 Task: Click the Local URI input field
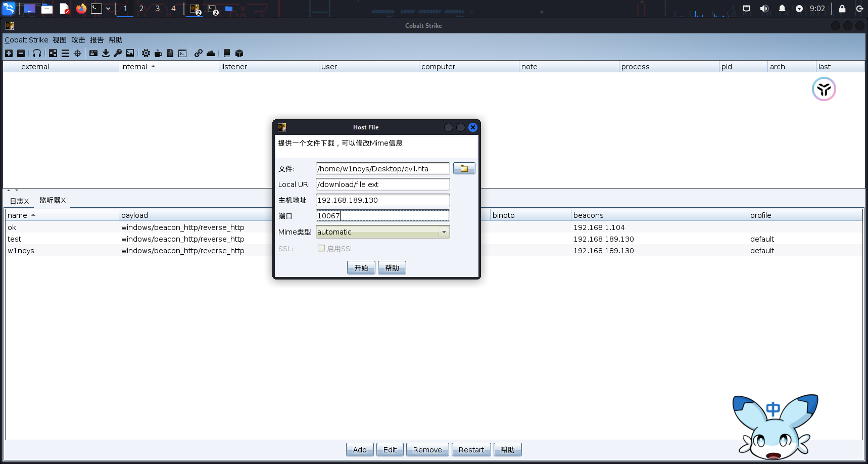tap(382, 184)
